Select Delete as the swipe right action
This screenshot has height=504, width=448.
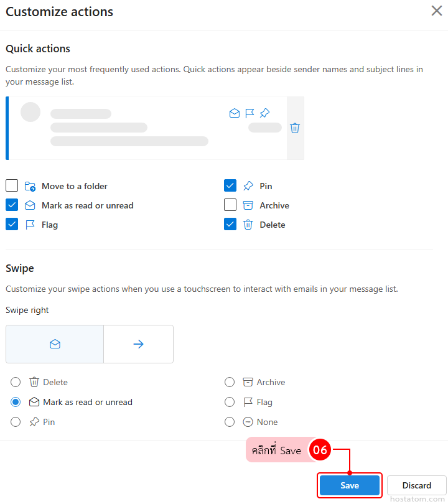(15, 382)
